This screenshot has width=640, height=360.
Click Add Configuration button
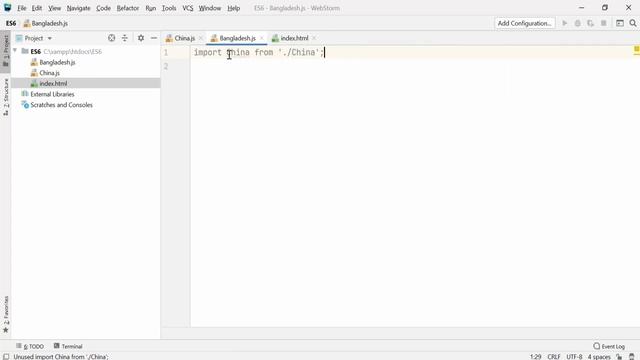[x=524, y=23]
